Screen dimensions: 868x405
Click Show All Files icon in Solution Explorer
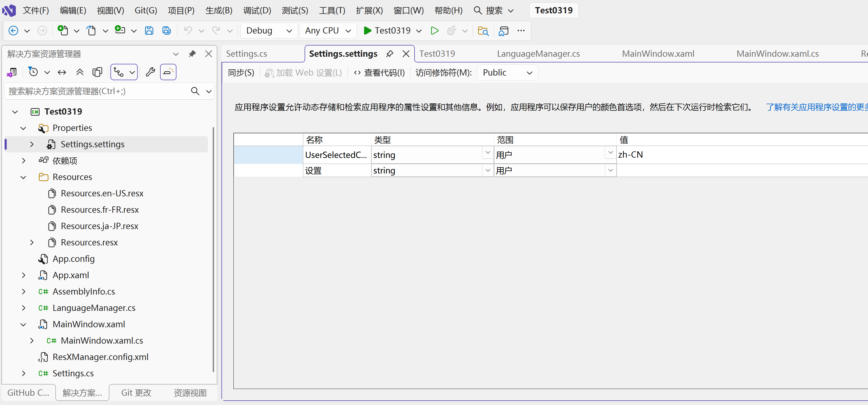pyautogui.click(x=97, y=72)
